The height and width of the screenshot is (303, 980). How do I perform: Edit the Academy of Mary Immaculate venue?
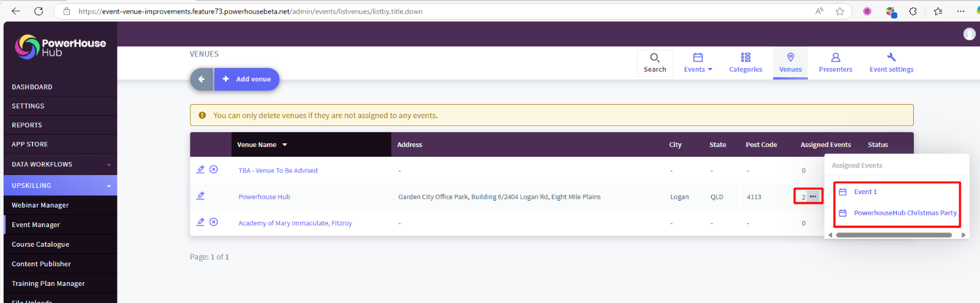[x=200, y=222]
